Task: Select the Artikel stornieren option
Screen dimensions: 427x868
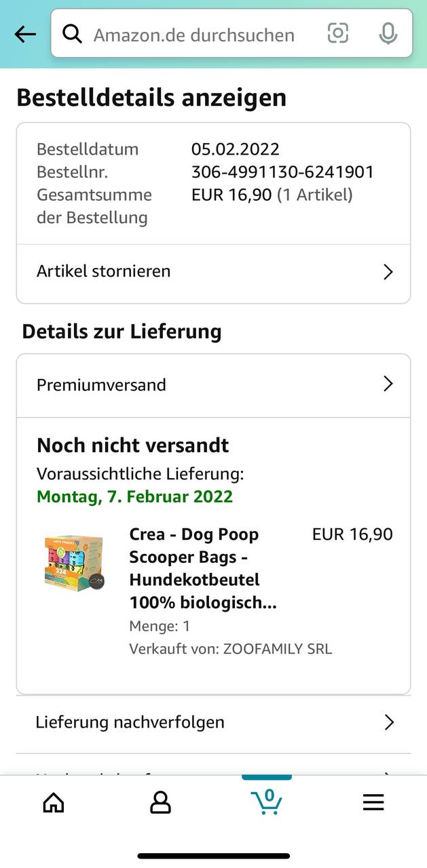Action: 104,271
